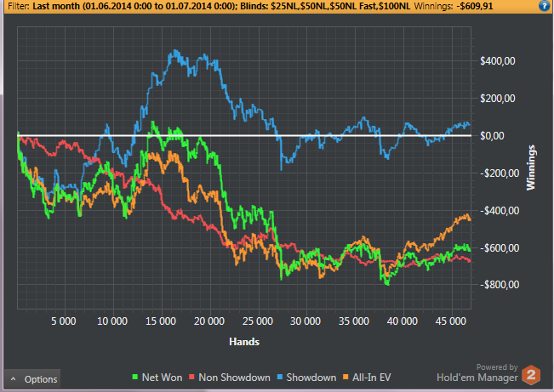This screenshot has height=392, width=554.
Task: Click the vertical Winnings axis title
Action: pos(531,168)
